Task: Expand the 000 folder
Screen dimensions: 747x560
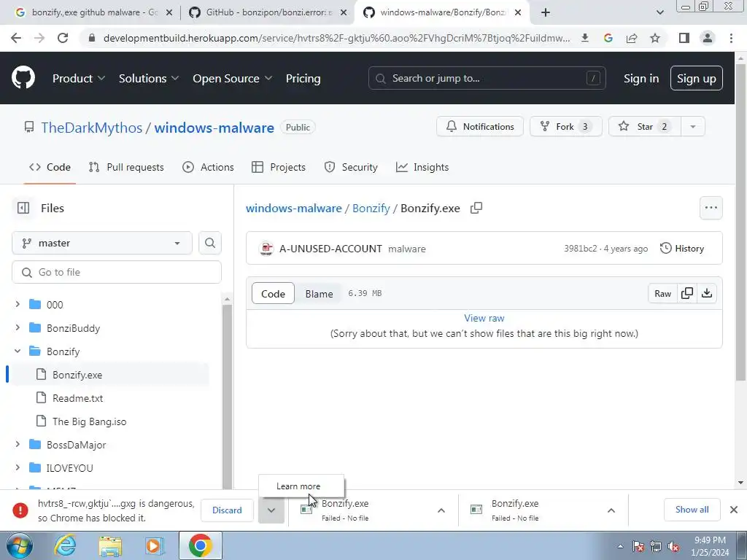Action: click(x=18, y=304)
